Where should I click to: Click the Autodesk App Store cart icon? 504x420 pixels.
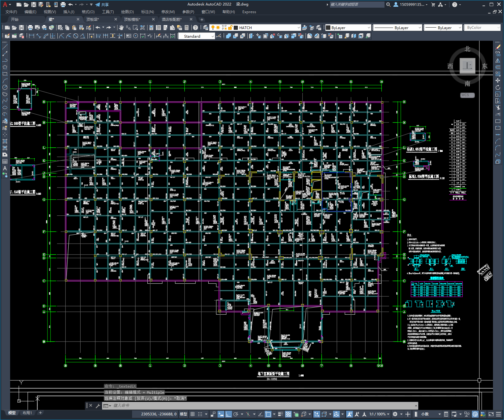pos(433,5)
